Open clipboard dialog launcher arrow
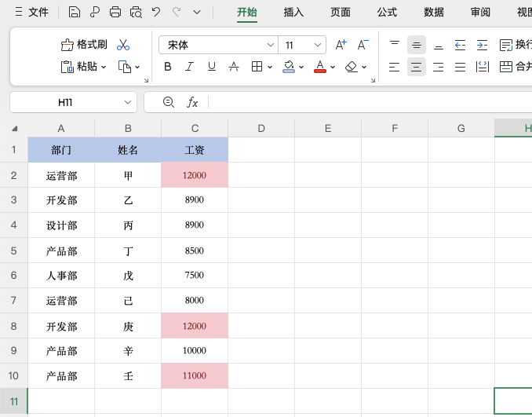The image size is (532, 417). tap(146, 80)
